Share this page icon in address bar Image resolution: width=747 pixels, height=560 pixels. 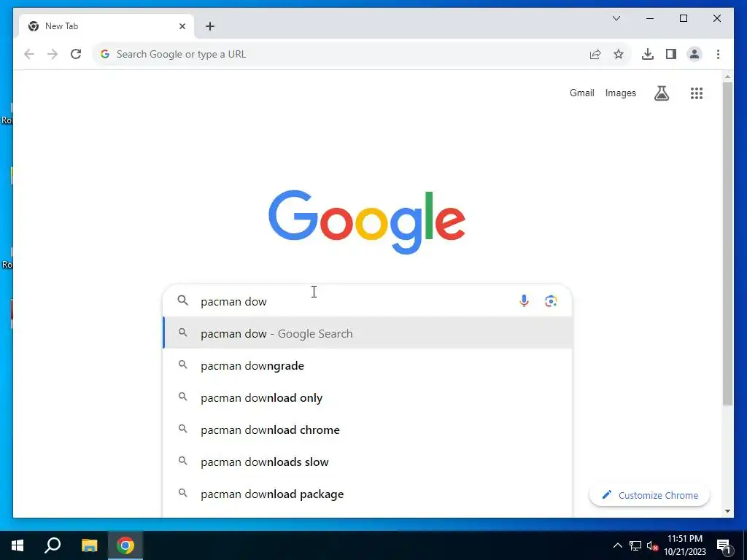(x=595, y=54)
